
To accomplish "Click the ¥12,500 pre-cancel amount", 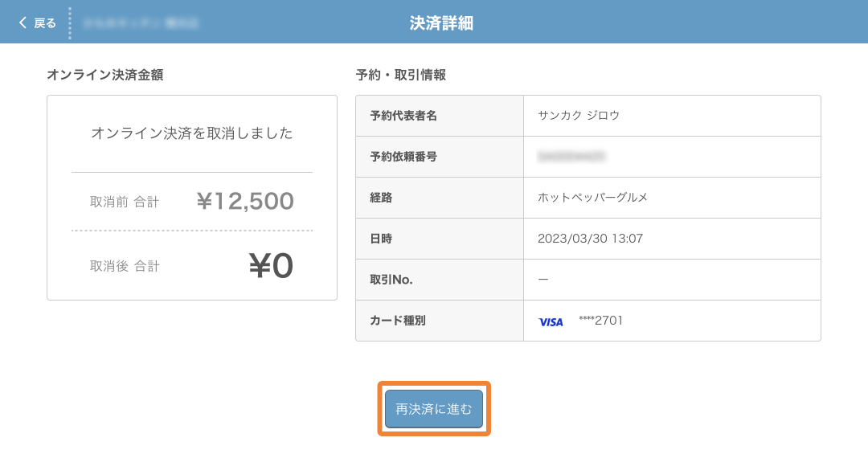I will pos(245,201).
